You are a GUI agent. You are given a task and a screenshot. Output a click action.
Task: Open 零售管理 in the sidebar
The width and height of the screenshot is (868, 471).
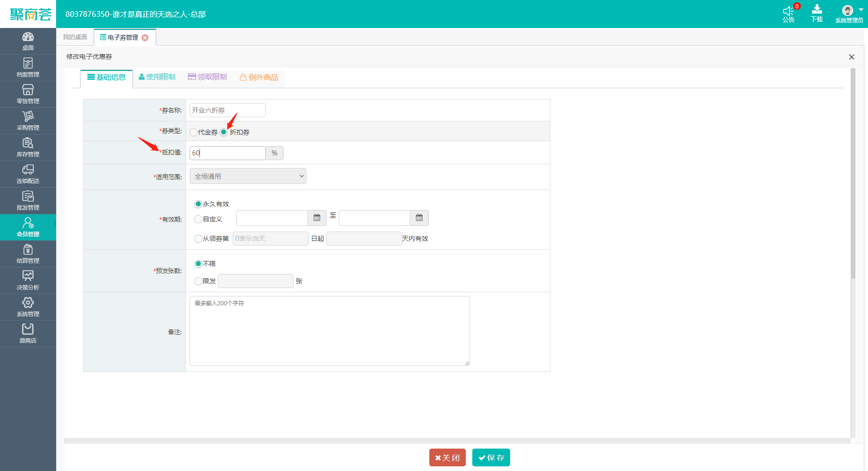coord(28,94)
